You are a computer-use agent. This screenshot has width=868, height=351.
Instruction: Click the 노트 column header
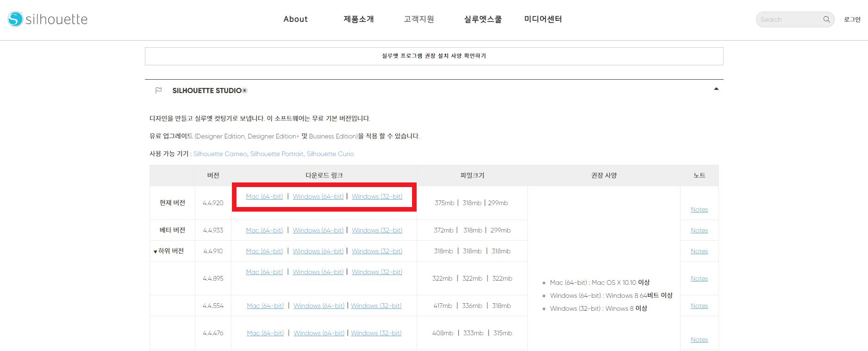699,175
